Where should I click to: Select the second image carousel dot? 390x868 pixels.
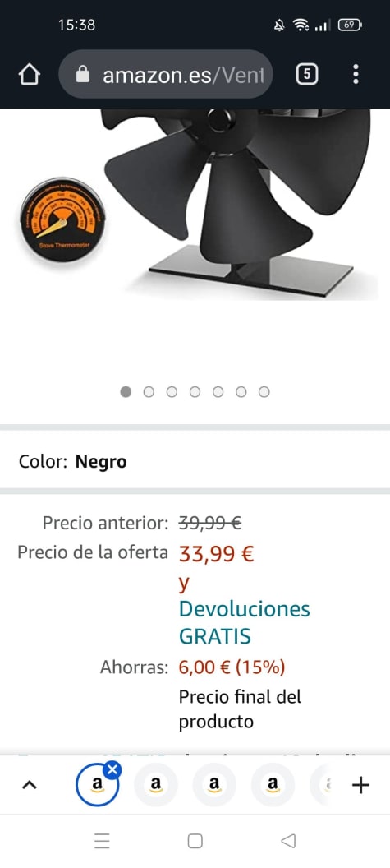(x=149, y=392)
